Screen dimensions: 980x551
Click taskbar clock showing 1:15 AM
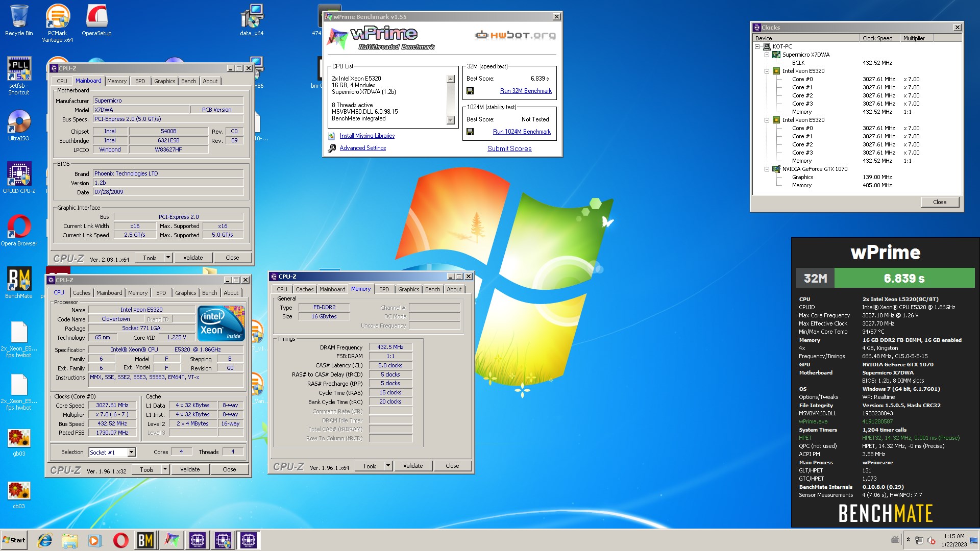954,540
